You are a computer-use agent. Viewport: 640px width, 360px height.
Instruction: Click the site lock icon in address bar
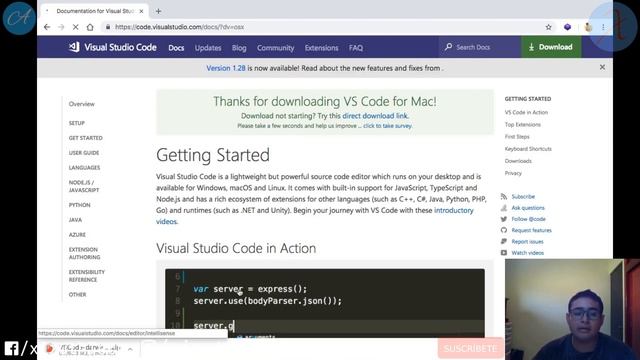[x=108, y=27]
